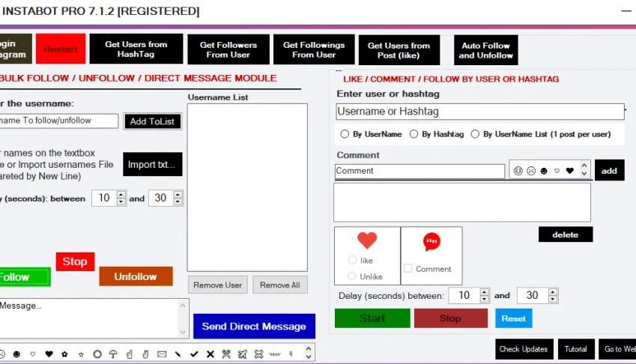
Task: Decrease the like/comment minimum delay of 10
Action: click(484, 299)
